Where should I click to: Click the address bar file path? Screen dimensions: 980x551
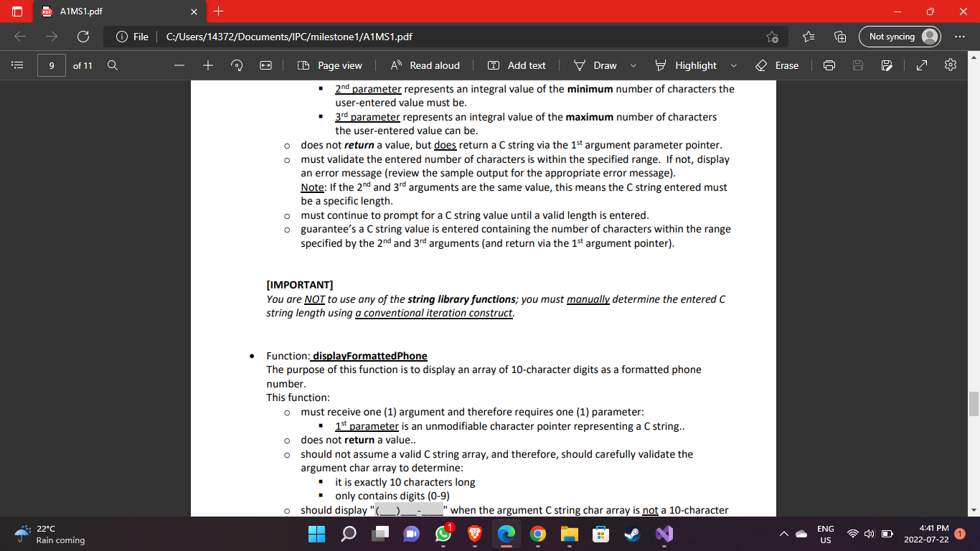(x=289, y=37)
